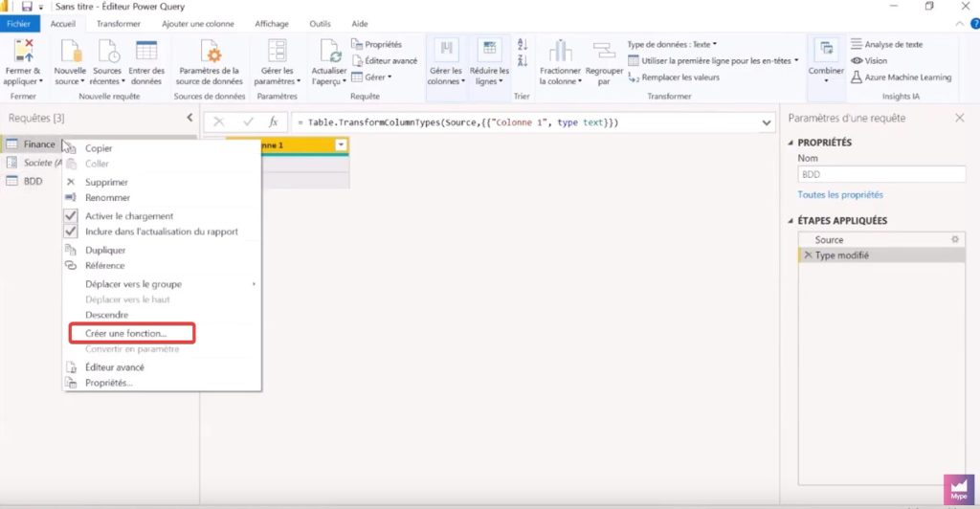This screenshot has width=980, height=509.
Task: Cancel formula with the X icon
Action: [x=219, y=122]
